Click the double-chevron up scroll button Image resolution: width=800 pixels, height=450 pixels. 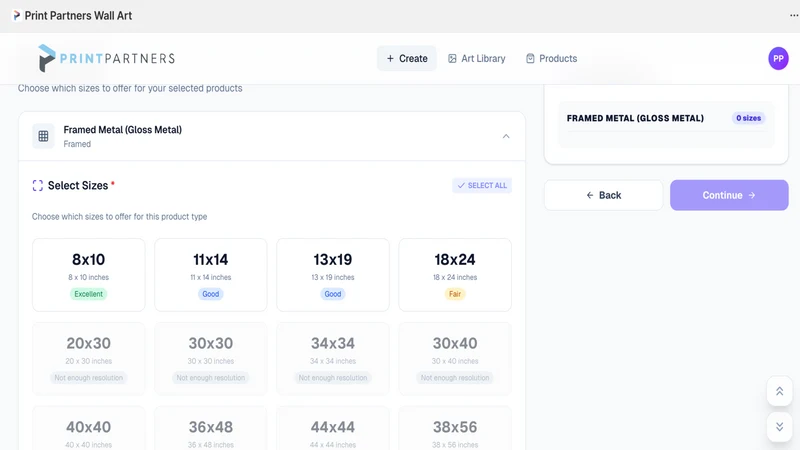click(780, 391)
